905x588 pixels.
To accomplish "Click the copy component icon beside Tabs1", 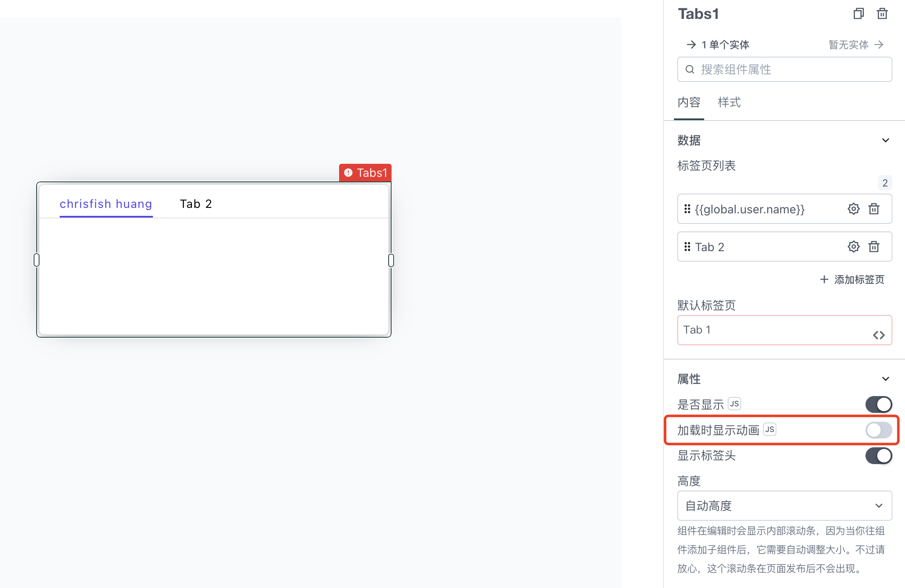I will pyautogui.click(x=859, y=14).
